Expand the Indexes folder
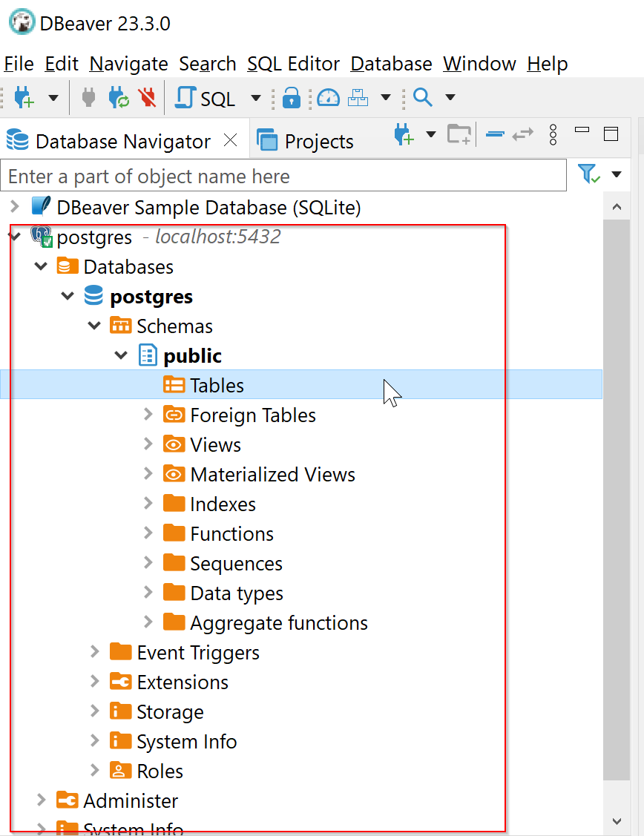644x836 pixels. [x=148, y=503]
